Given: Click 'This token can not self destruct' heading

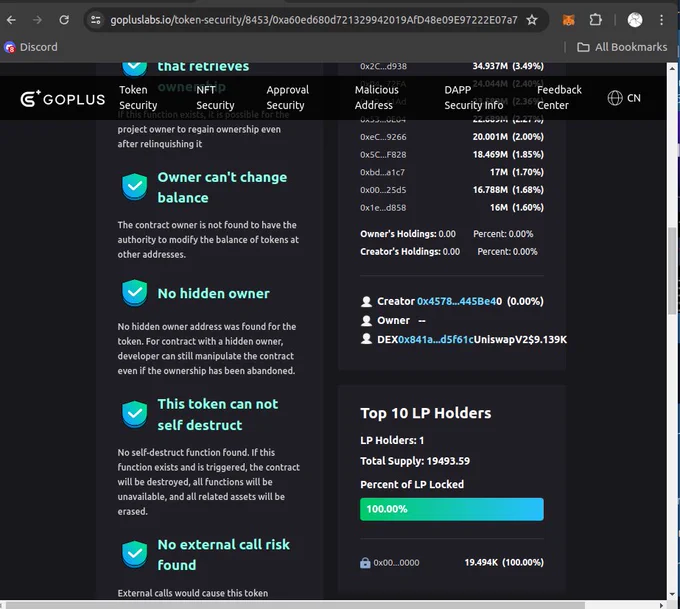Looking at the screenshot, I should coord(218,414).
